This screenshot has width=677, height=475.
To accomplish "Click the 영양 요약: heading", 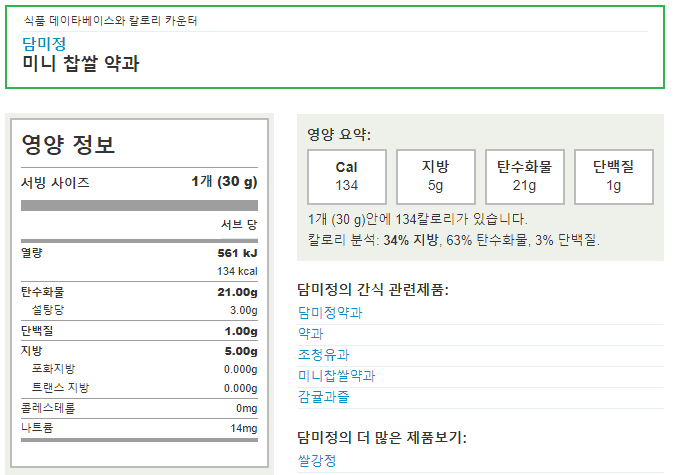I will [339, 134].
